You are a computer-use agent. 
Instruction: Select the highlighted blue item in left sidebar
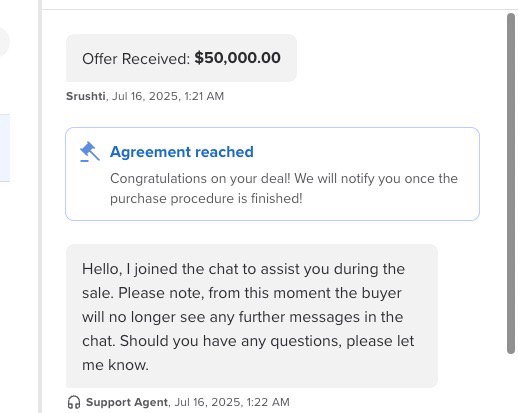5,148
